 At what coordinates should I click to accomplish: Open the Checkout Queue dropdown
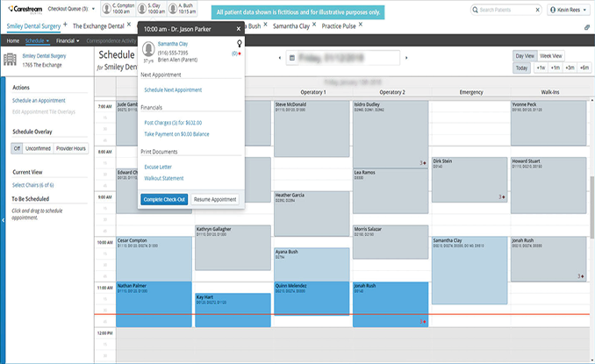pyautogui.click(x=74, y=10)
